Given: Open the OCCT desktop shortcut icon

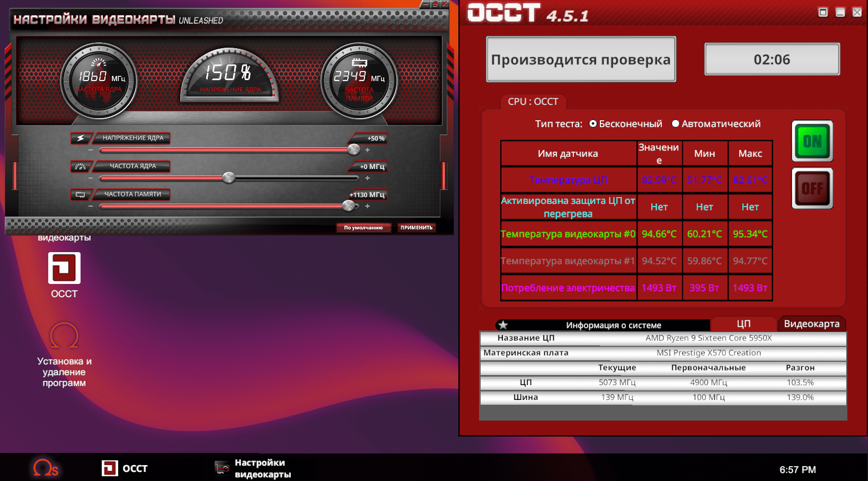Looking at the screenshot, I should pos(64,275).
